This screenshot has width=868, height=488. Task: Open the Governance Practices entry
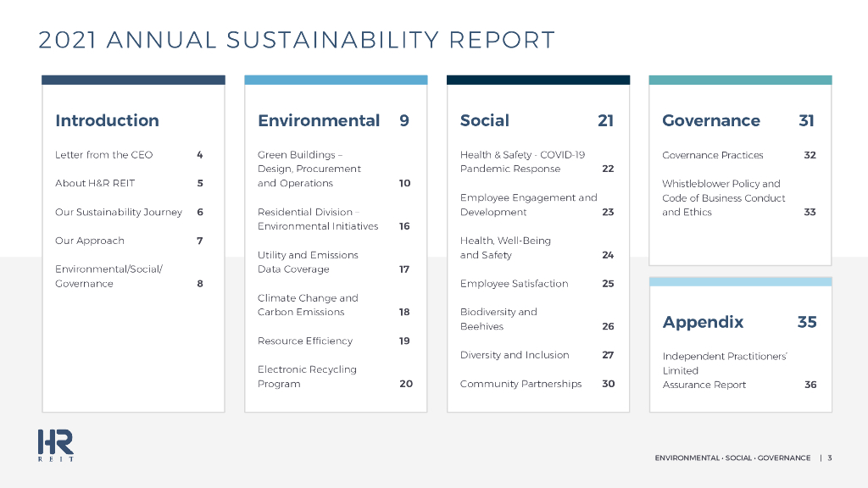[x=713, y=155]
